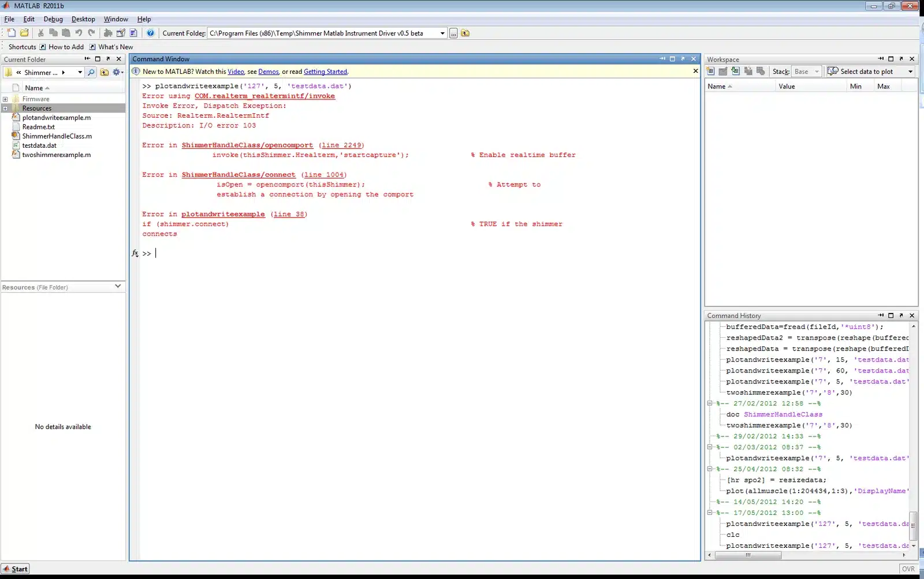Click the Open file folder icon

click(24, 33)
